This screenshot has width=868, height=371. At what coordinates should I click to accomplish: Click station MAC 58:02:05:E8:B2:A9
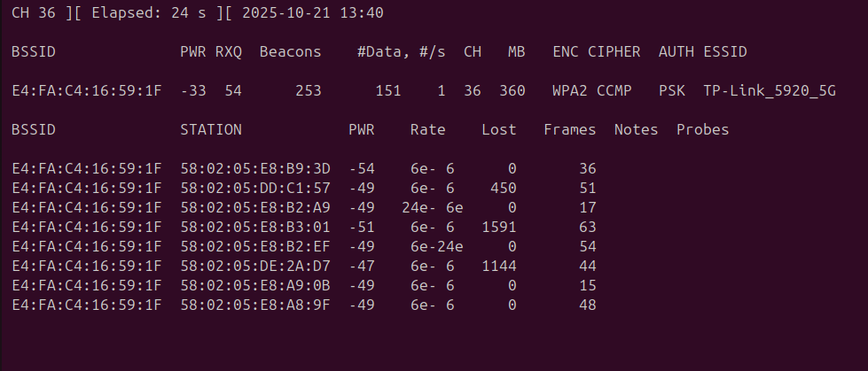coord(255,207)
